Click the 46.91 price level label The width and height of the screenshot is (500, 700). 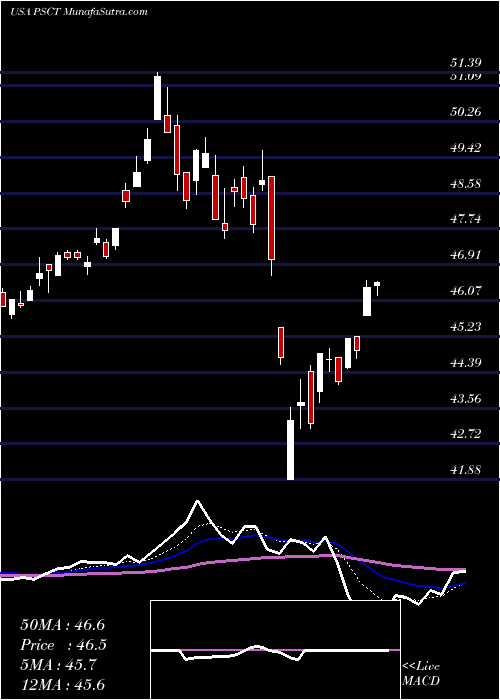pyautogui.click(x=466, y=255)
